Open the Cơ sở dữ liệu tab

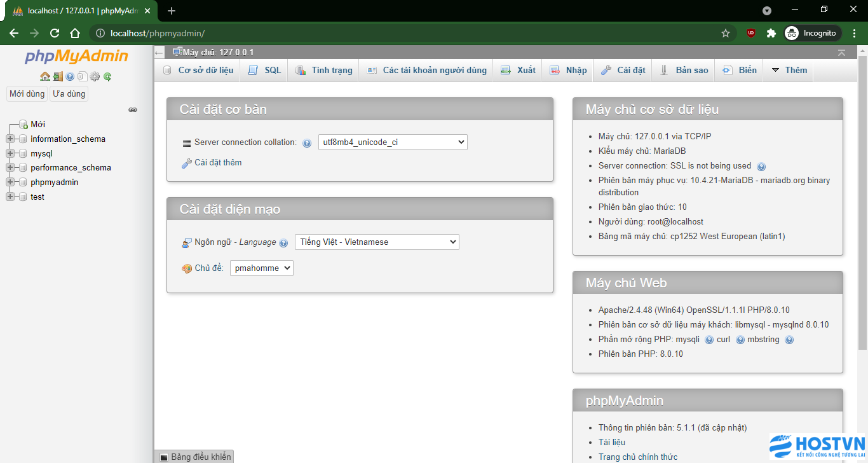pyautogui.click(x=198, y=71)
